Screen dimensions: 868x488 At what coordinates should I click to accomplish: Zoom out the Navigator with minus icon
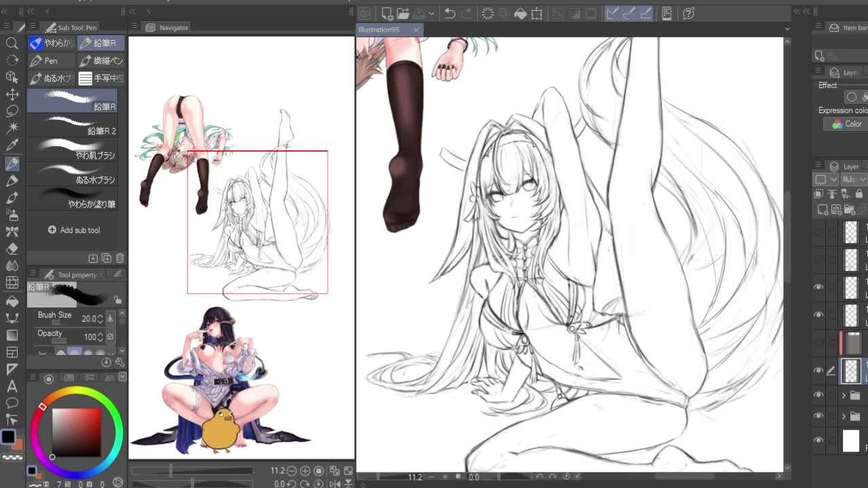coord(292,470)
